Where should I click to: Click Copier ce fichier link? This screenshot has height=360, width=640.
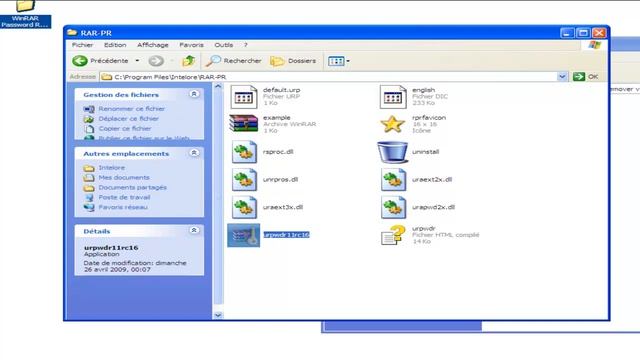click(x=125, y=128)
